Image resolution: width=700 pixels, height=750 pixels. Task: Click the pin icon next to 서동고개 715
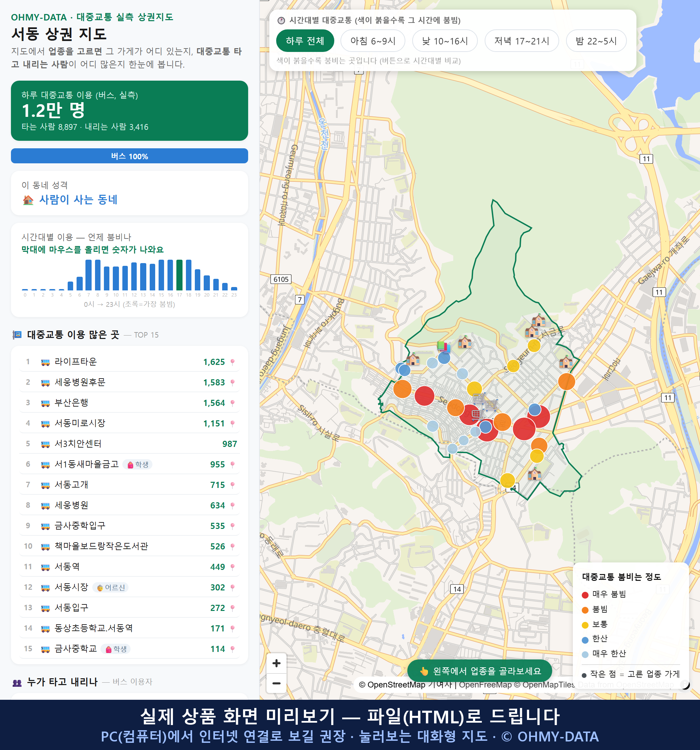click(x=232, y=485)
